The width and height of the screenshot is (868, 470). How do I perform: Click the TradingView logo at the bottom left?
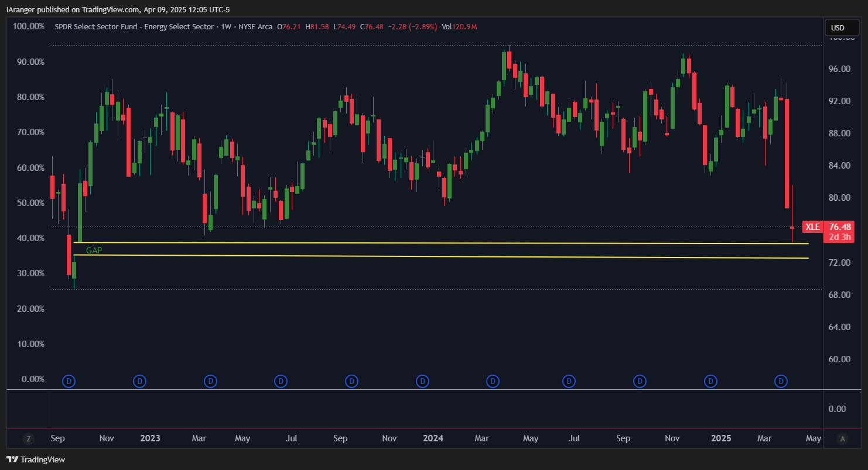tap(36, 459)
